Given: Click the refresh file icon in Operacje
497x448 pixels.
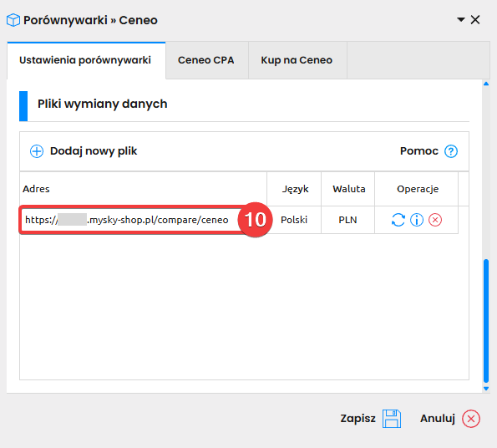Looking at the screenshot, I should 398,220.
